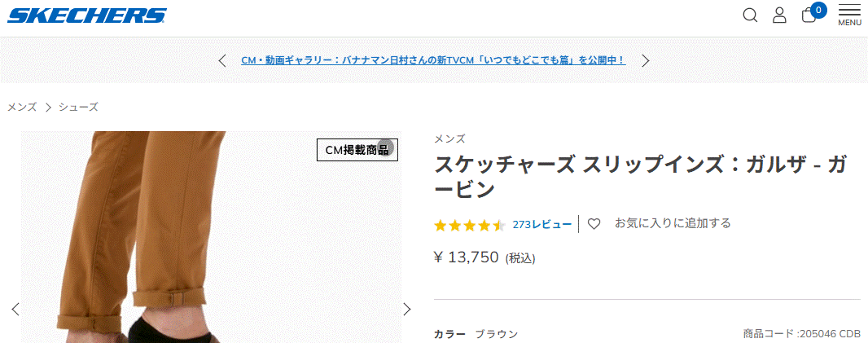Show previous product image
Viewport: 868px width, 343px height.
tap(15, 309)
